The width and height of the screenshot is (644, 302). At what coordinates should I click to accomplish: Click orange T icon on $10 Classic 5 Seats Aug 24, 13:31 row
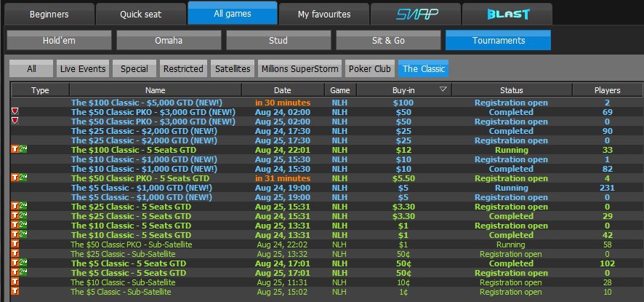[15, 234]
